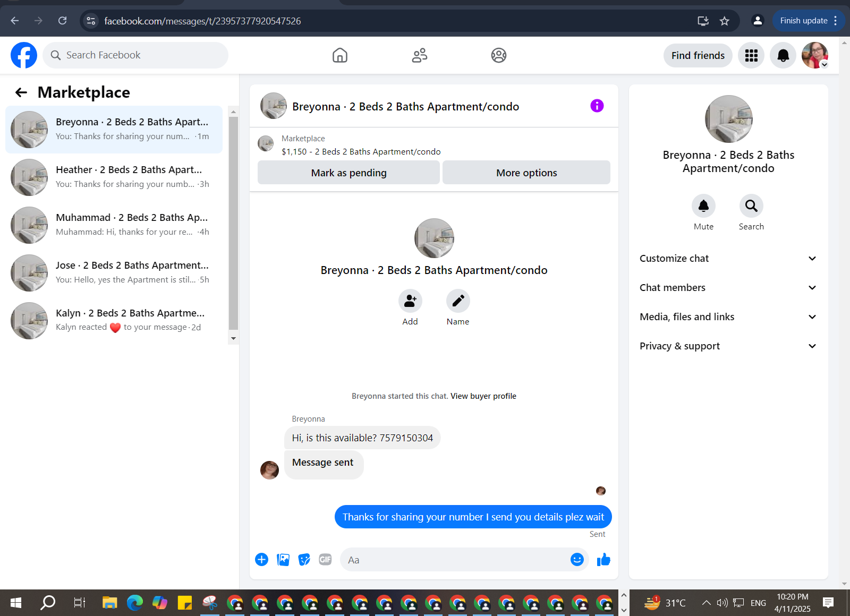Image resolution: width=850 pixels, height=616 pixels.
Task: Add people using the Add icon
Action: click(x=410, y=301)
